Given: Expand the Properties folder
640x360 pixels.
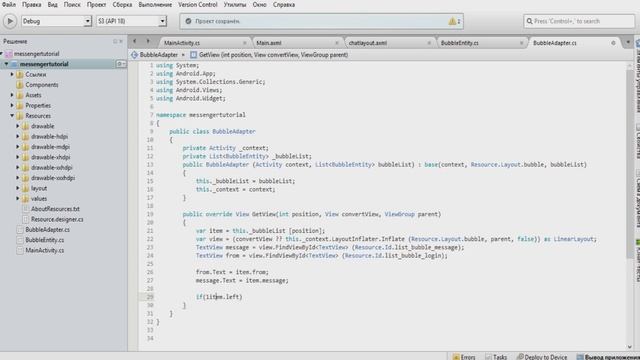Looking at the screenshot, I should [x=12, y=105].
